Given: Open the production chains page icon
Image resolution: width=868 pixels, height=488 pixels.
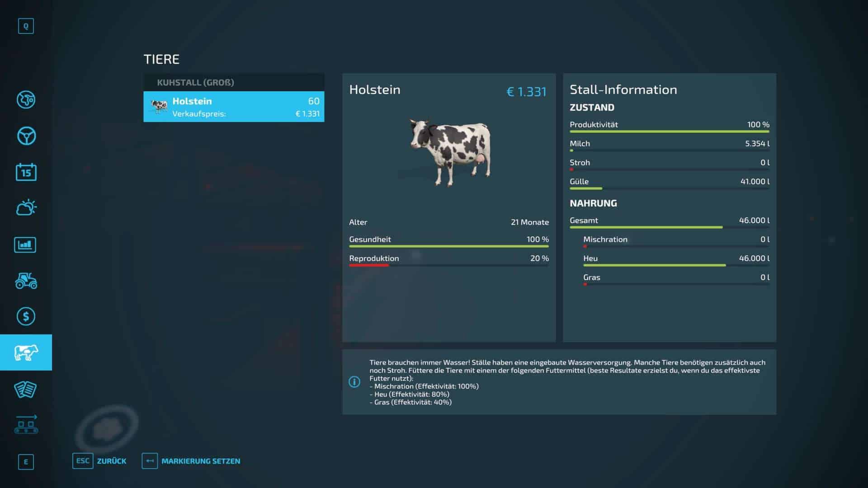Looking at the screenshot, I should (x=26, y=425).
